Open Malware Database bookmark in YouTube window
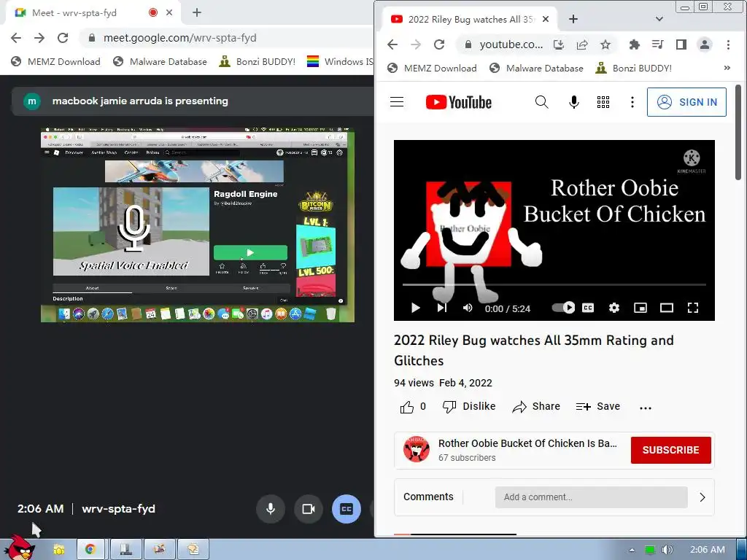This screenshot has width=747, height=560. [536, 68]
